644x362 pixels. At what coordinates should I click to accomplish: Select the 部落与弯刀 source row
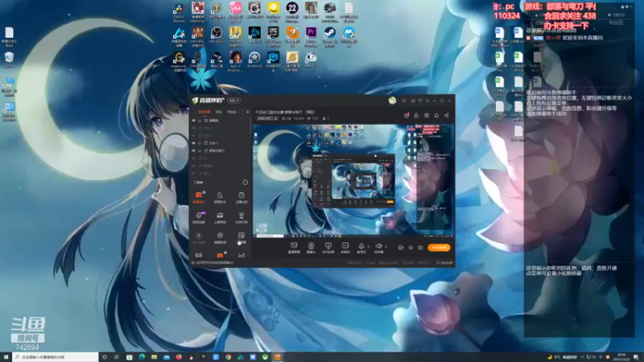click(221, 150)
